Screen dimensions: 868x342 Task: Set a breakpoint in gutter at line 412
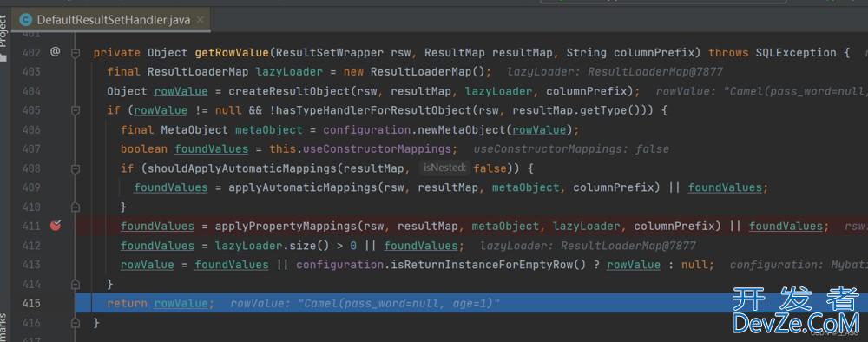tap(56, 245)
